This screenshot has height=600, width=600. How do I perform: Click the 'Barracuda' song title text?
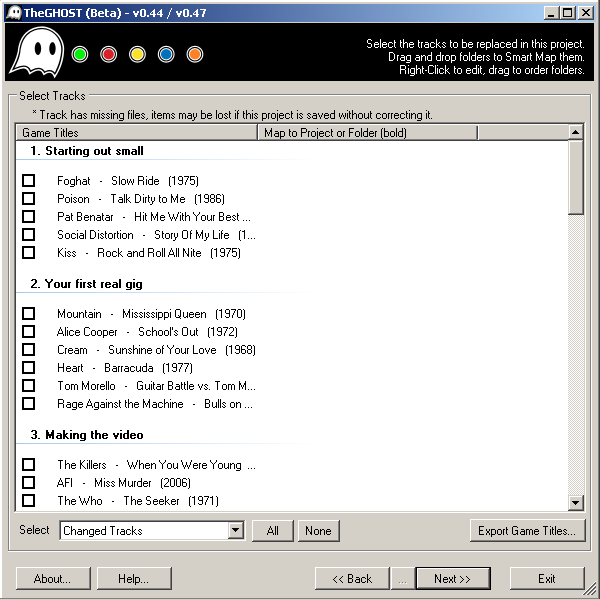pyautogui.click(x=129, y=368)
